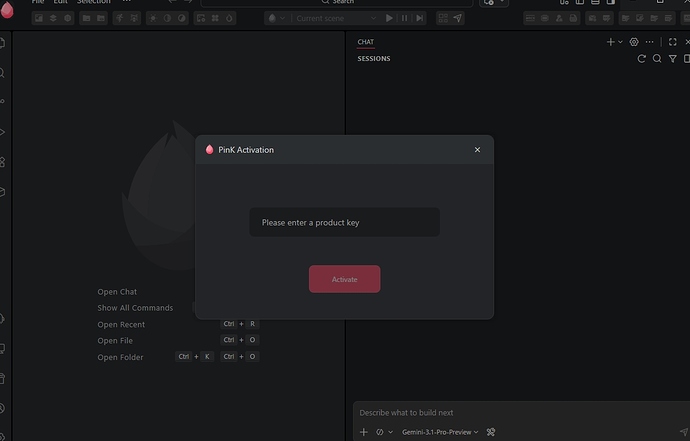This screenshot has width=690, height=441.
Task: Open chat settings hexagon gear icon
Action: tap(634, 42)
